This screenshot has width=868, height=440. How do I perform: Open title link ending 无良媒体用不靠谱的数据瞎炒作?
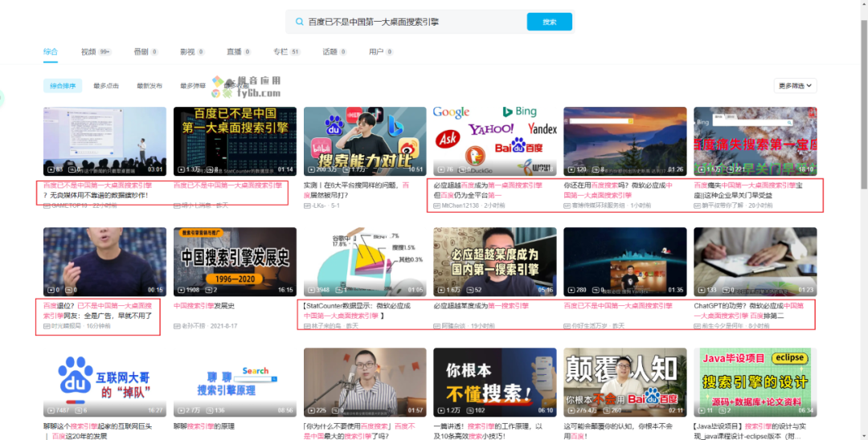pos(97,190)
